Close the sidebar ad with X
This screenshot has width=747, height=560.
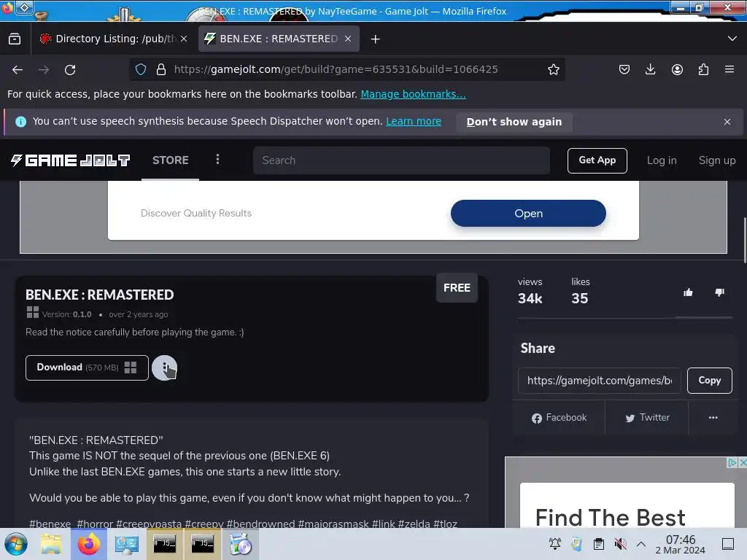click(742, 462)
